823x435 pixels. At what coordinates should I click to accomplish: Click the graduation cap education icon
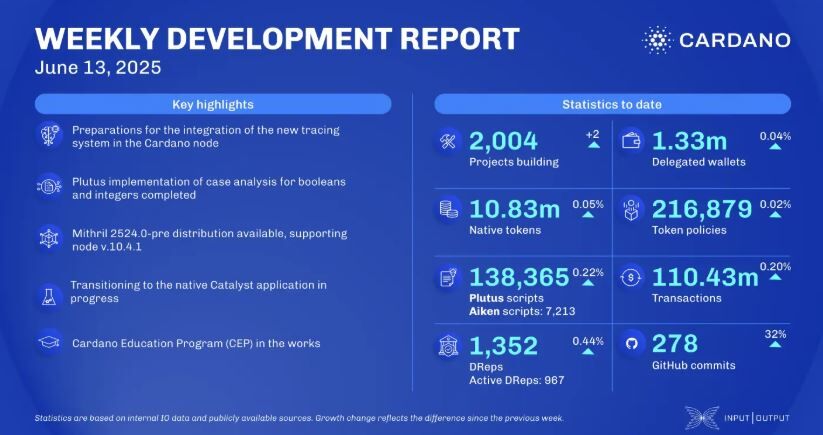pos(50,343)
